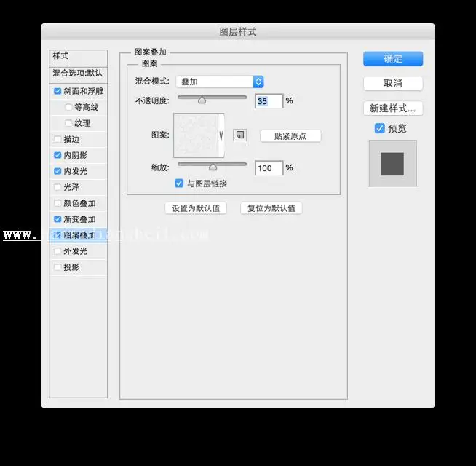Enable 外发光 checkbox
The image size is (476, 466).
click(57, 251)
